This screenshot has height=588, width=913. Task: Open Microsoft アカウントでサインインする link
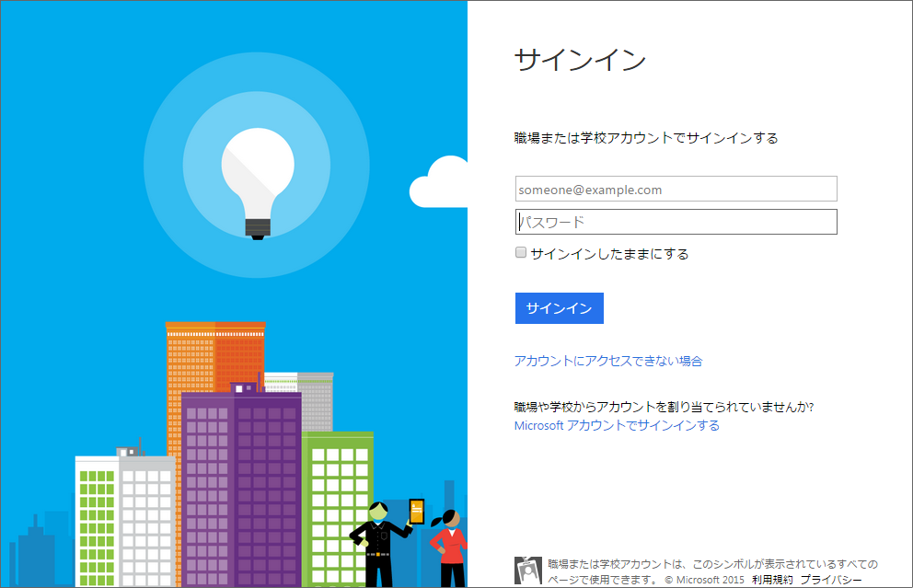617,425
